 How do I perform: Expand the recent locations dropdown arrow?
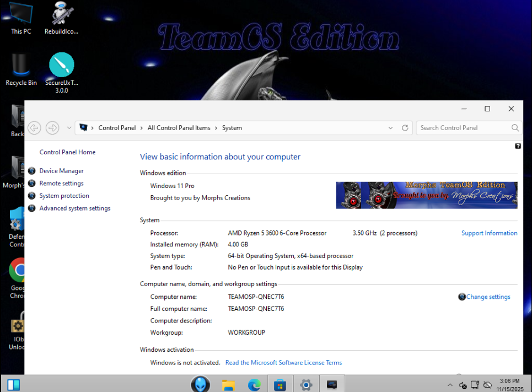point(69,128)
